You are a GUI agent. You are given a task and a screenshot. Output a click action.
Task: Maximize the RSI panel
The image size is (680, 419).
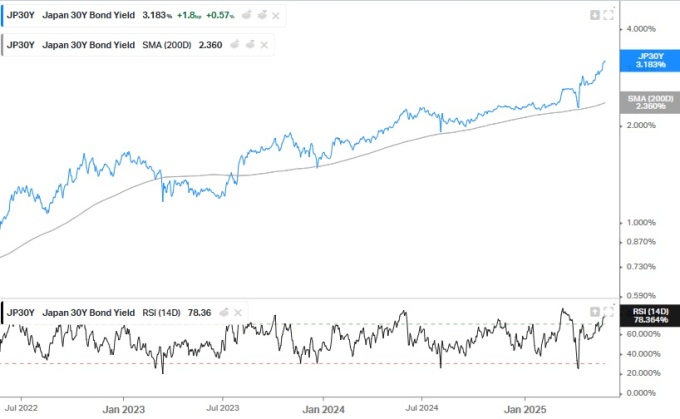pos(608,312)
